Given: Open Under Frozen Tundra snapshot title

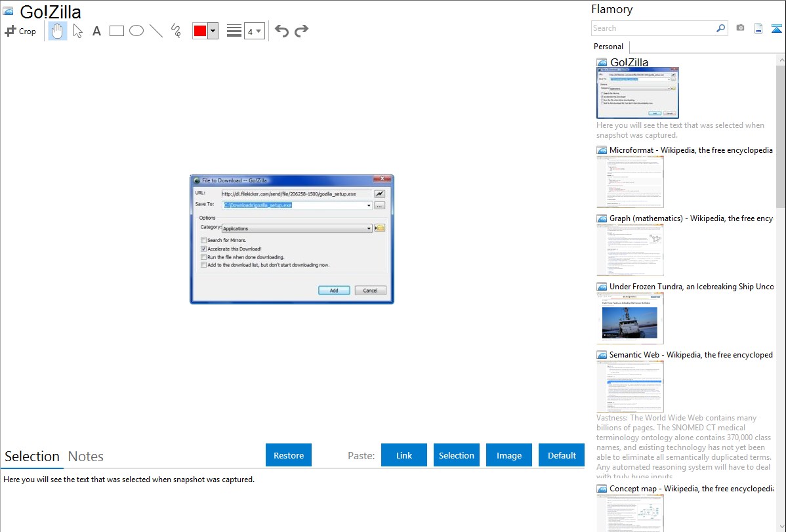Looking at the screenshot, I should click(692, 286).
